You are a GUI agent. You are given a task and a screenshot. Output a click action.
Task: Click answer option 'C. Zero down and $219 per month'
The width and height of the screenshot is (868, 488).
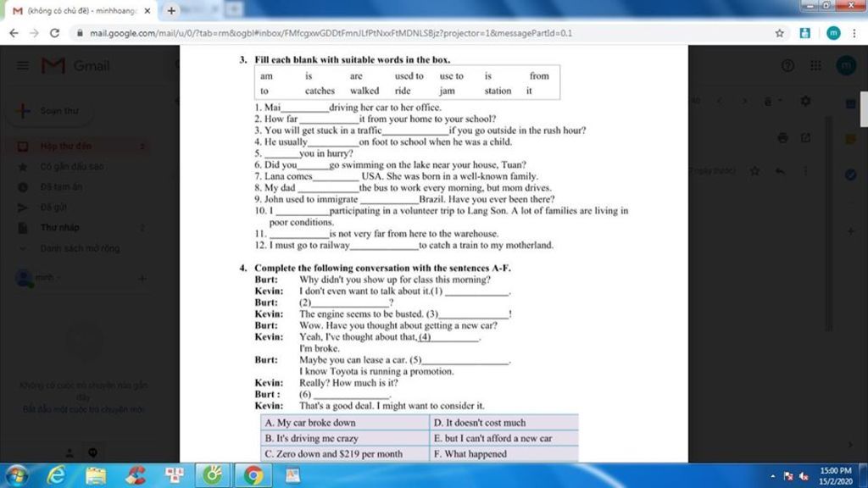pos(333,454)
